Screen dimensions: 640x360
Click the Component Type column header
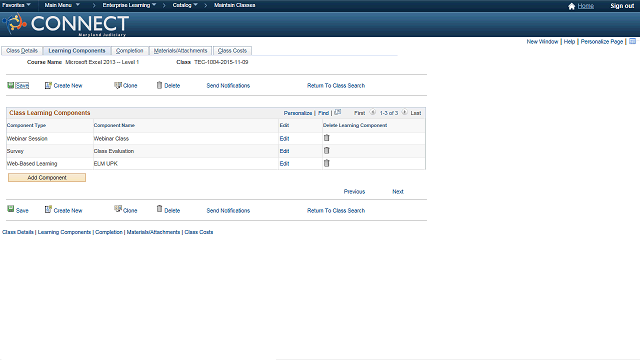27,125
